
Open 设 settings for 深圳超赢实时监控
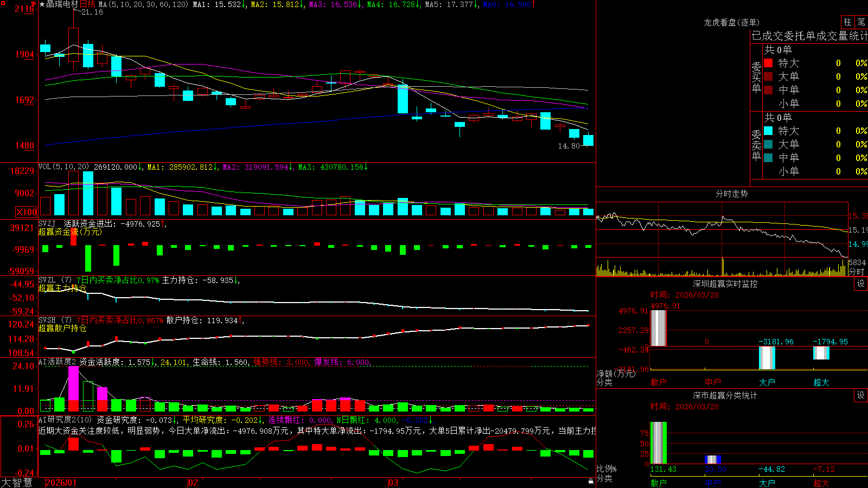(x=861, y=284)
